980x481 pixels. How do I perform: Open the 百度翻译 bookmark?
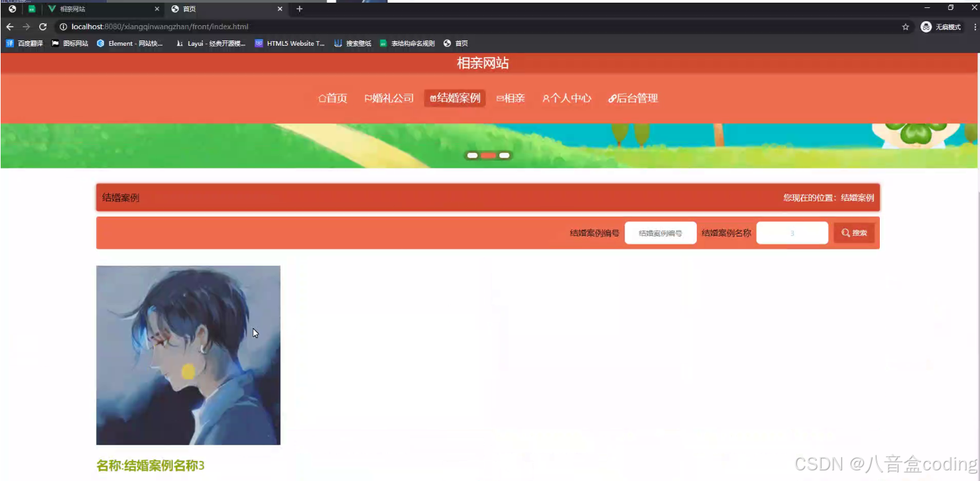[25, 44]
